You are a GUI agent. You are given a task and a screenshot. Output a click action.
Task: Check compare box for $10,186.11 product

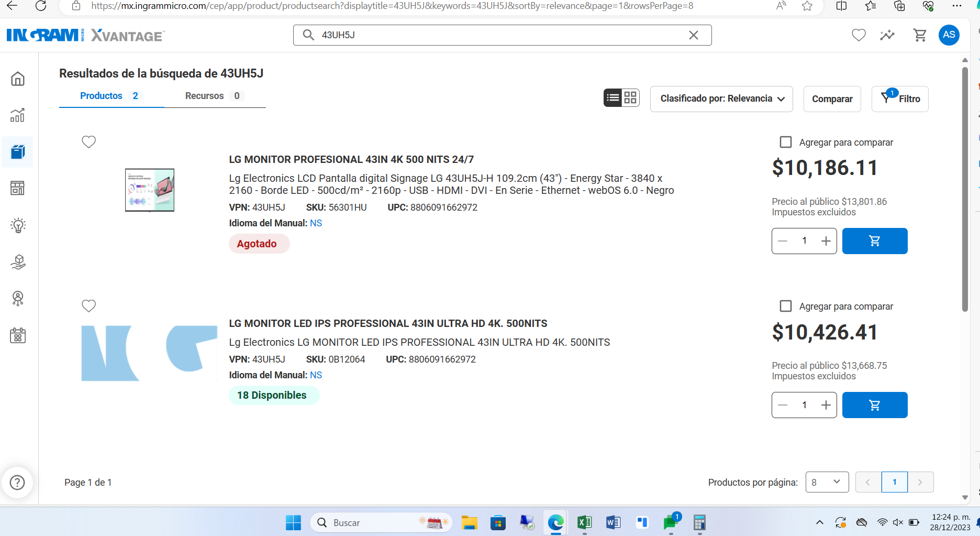(786, 142)
